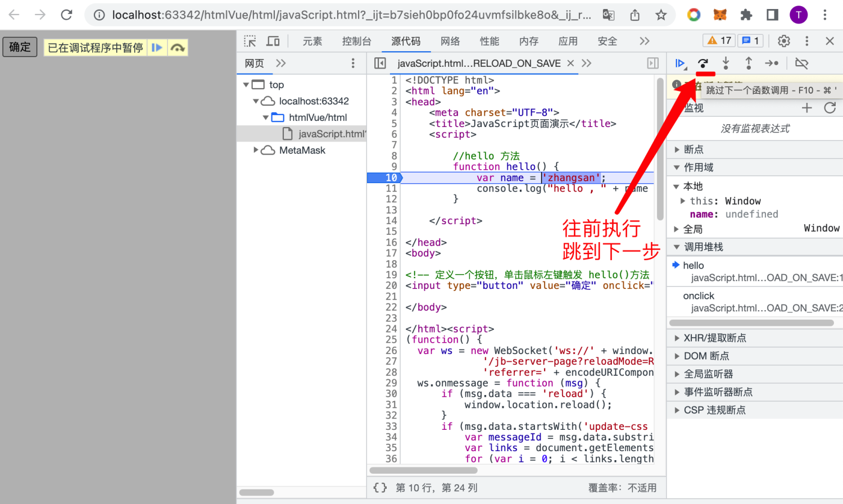Open the 控制台 tab
Screen dimensions: 843x504
pos(357,41)
